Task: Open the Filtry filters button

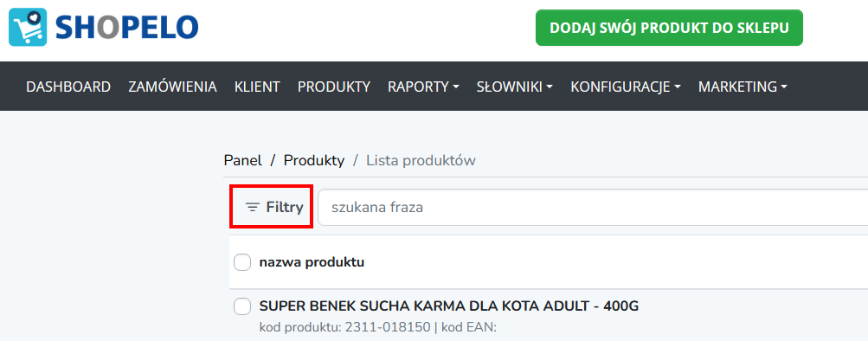Action: 272,207
